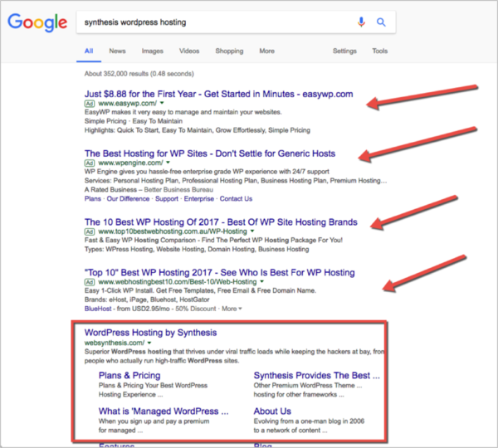This screenshot has width=498, height=448.
Task: Open the Our Difference sitelink
Action: tap(128, 199)
